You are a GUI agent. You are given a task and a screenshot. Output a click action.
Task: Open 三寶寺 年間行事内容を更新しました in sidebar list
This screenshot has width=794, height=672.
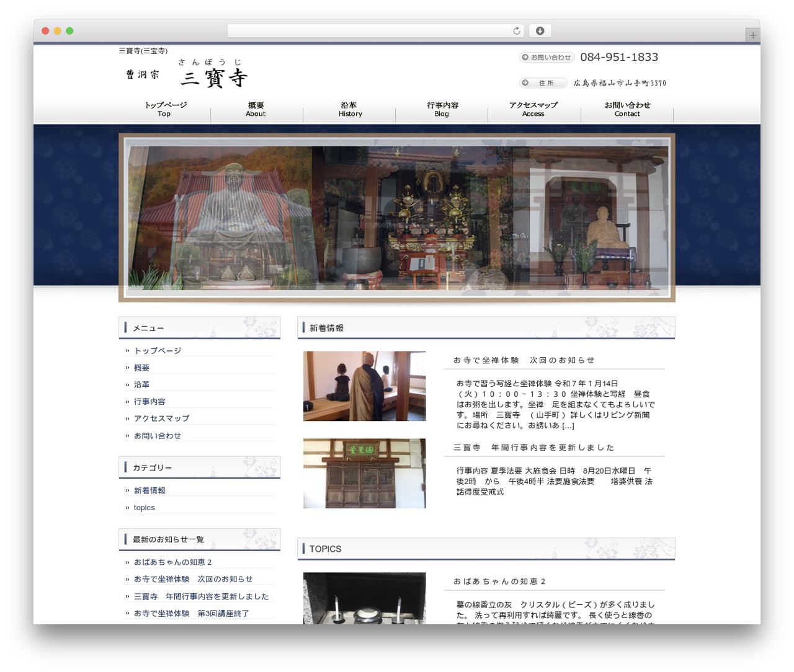coord(202,596)
